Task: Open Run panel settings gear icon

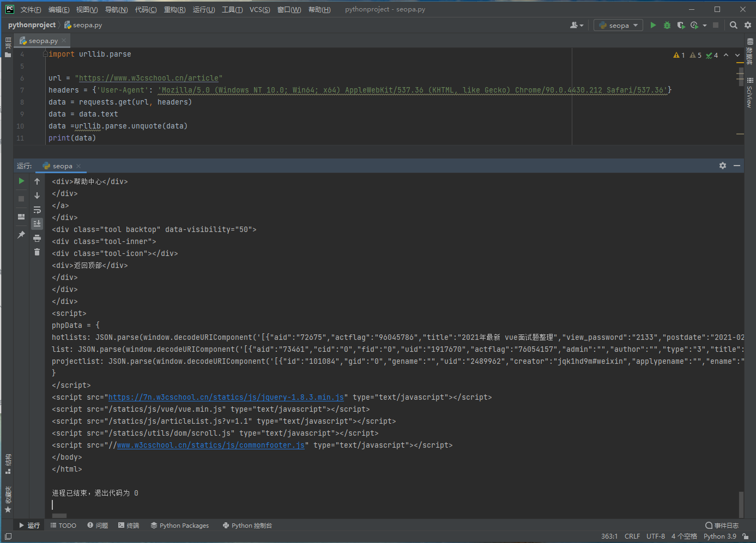Action: coord(723,166)
